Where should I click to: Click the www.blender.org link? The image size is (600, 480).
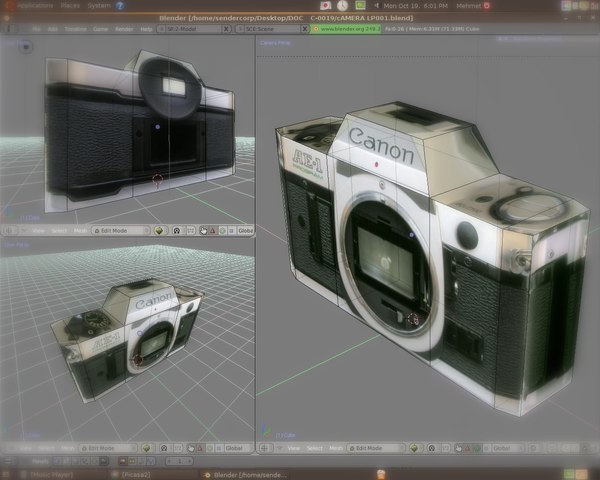click(346, 29)
